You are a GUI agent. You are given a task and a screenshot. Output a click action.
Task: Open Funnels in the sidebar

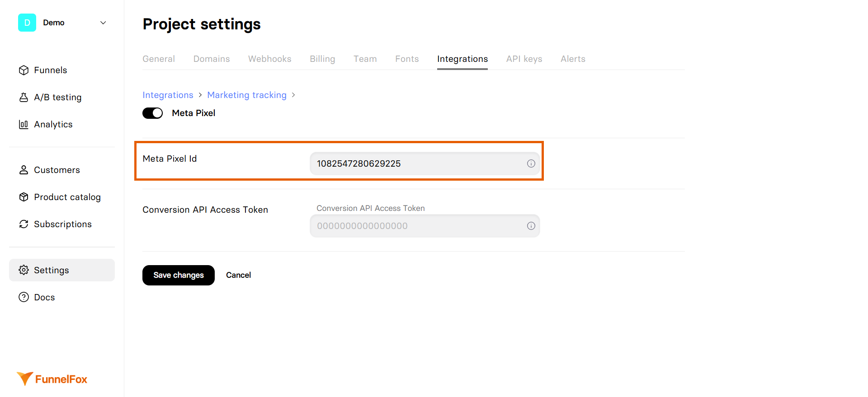tap(62, 70)
